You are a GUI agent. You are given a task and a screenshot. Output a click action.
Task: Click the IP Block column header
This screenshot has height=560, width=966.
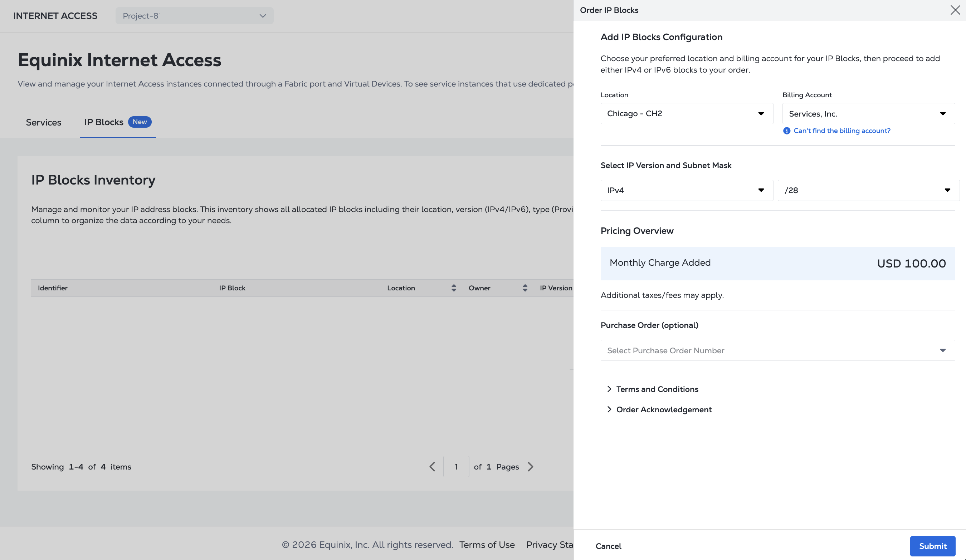tap(232, 288)
